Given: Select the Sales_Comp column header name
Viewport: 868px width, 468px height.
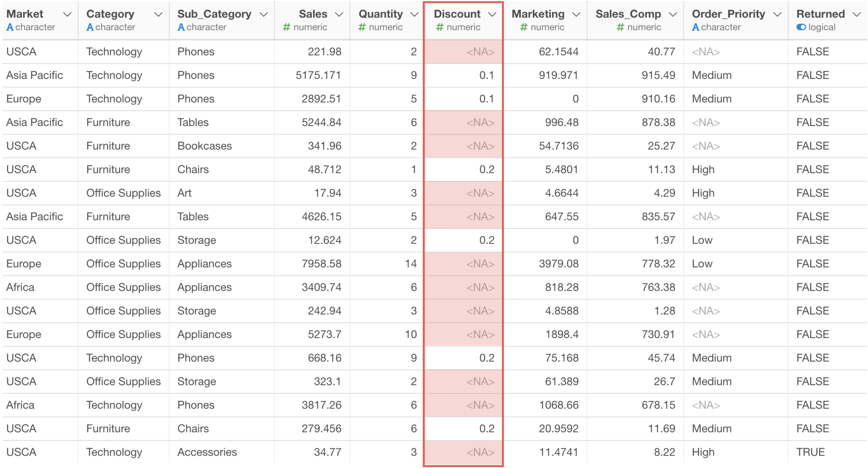Looking at the screenshot, I should point(628,14).
